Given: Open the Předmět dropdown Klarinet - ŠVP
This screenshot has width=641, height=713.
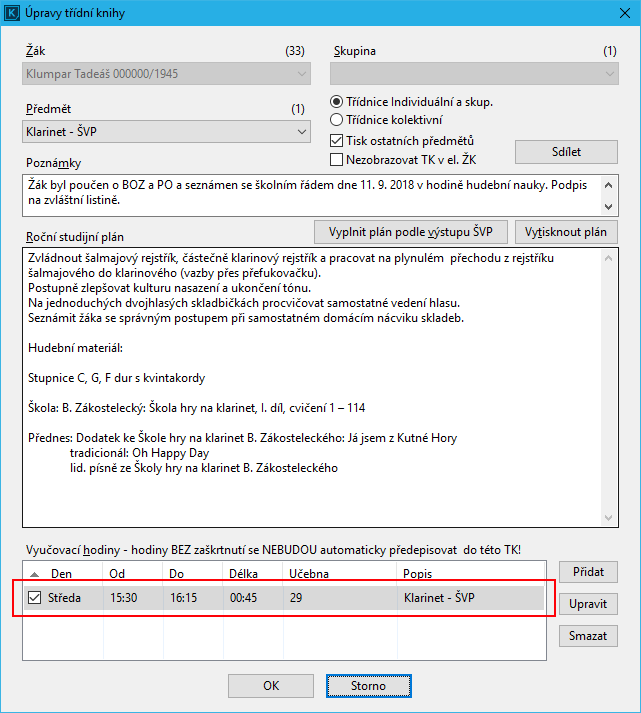Looking at the screenshot, I should (x=302, y=132).
